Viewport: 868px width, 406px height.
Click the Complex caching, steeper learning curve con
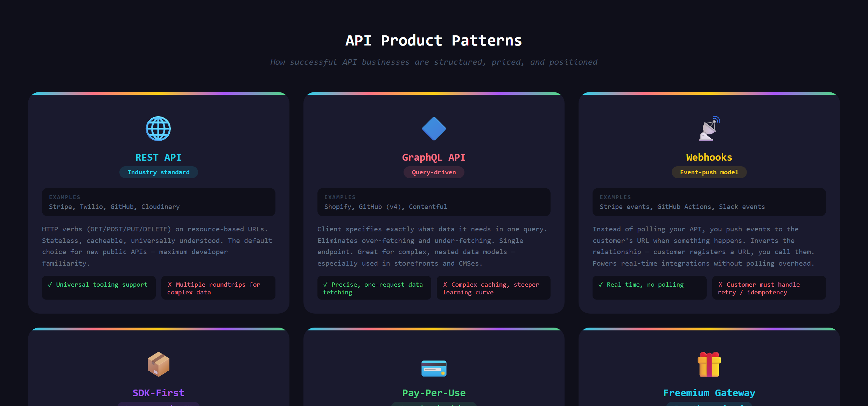493,288
